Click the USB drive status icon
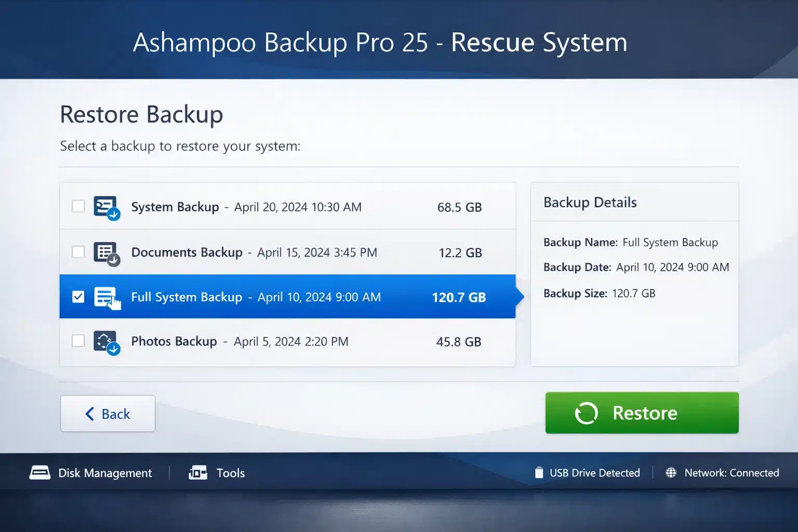This screenshot has height=532, width=798. pyautogui.click(x=539, y=473)
